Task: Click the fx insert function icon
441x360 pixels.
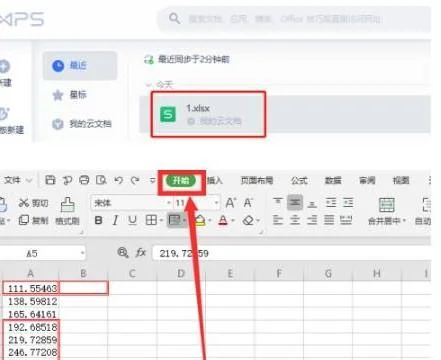Action: coord(141,253)
